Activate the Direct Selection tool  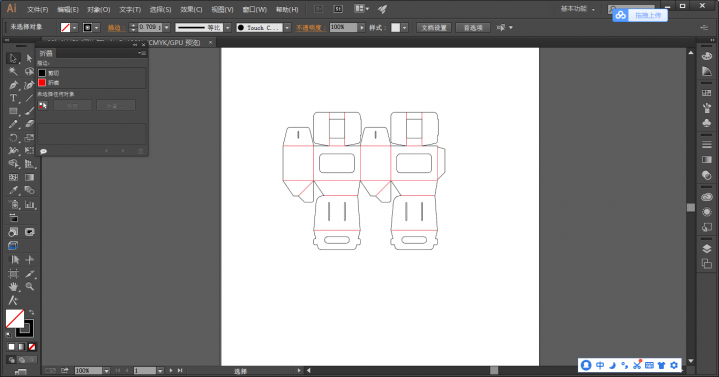pos(29,58)
